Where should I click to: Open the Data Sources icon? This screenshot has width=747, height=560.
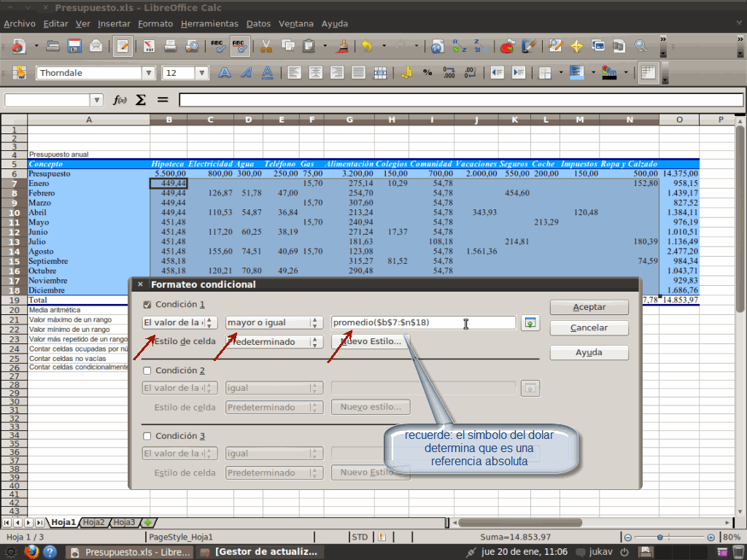[x=619, y=46]
